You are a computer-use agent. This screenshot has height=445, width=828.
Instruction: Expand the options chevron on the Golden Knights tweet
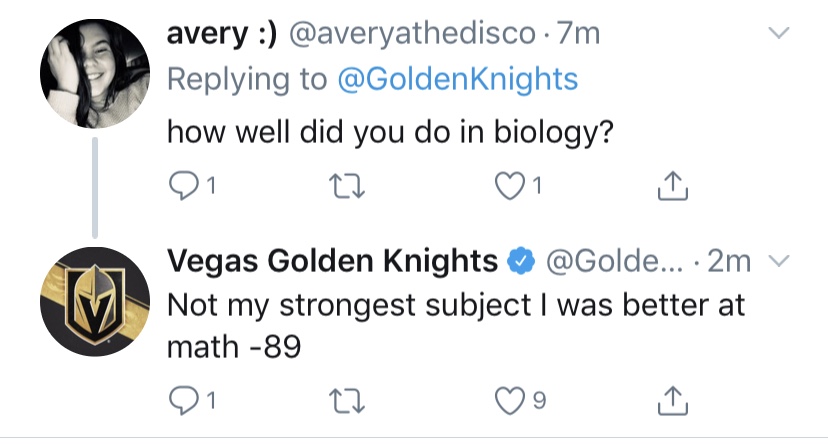tap(778, 260)
